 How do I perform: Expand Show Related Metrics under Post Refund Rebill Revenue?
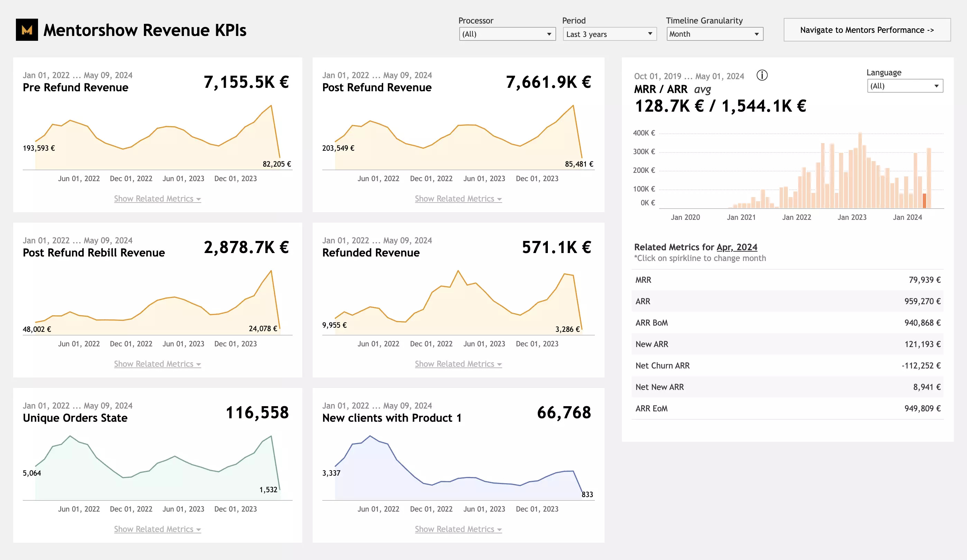pos(157,364)
